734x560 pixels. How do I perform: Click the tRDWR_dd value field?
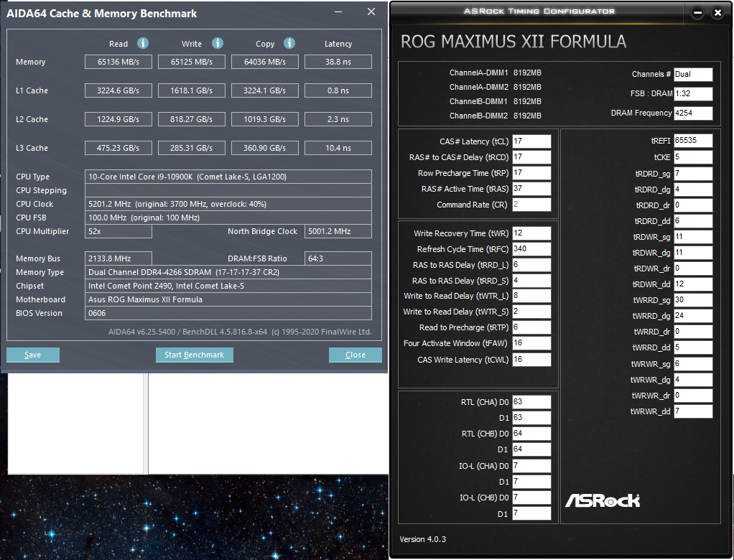point(693,284)
